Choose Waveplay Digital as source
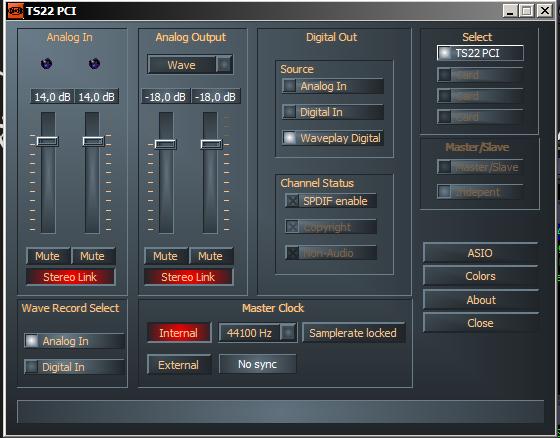 pyautogui.click(x=332, y=138)
